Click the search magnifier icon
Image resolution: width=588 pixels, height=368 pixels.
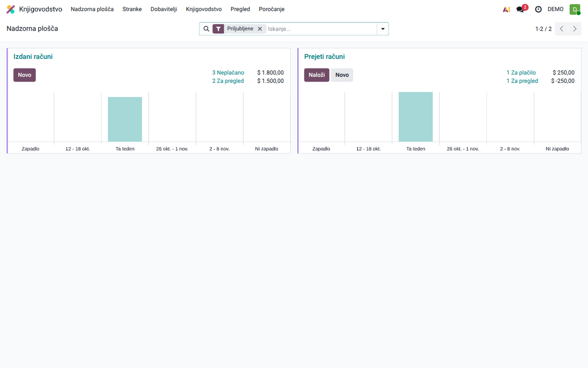point(206,29)
